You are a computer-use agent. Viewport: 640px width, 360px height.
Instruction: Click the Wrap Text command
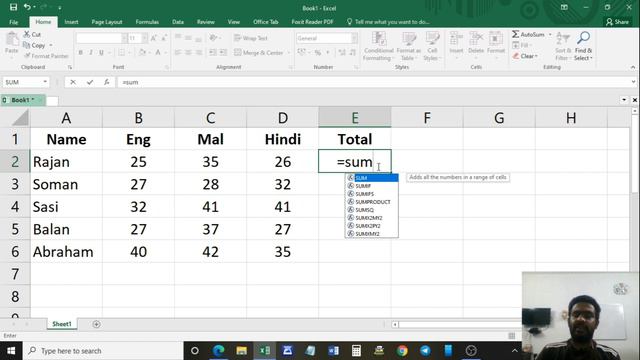click(x=251, y=38)
